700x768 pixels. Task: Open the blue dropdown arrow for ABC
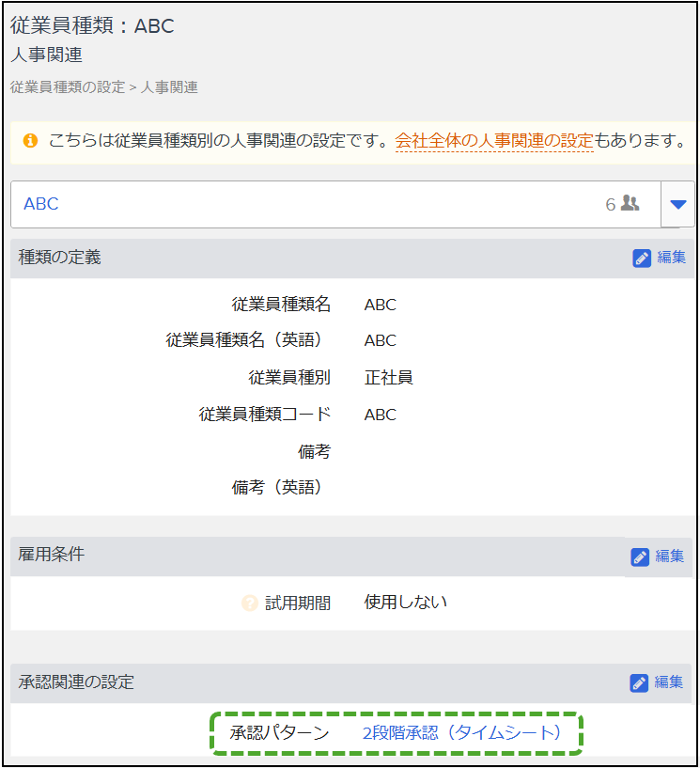677,204
